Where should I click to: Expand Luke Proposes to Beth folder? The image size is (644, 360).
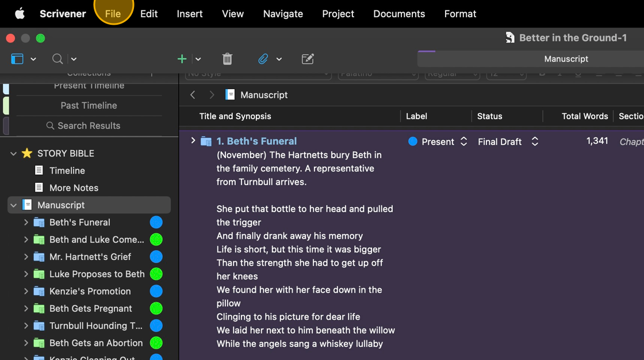26,274
